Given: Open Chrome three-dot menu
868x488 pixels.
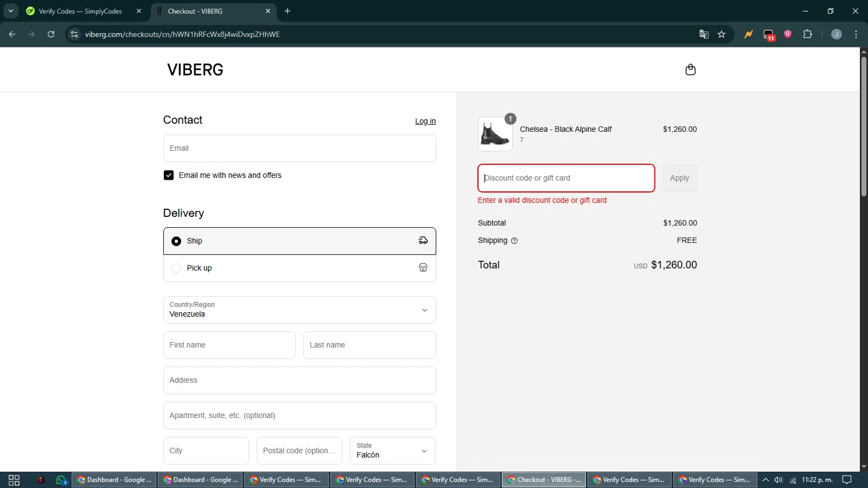Looking at the screenshot, I should (x=856, y=34).
